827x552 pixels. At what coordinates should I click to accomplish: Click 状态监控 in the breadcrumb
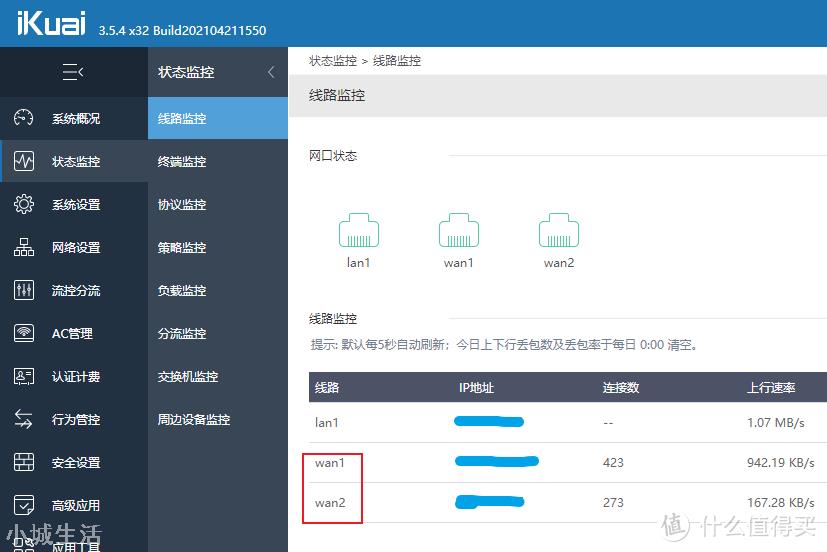[333, 61]
